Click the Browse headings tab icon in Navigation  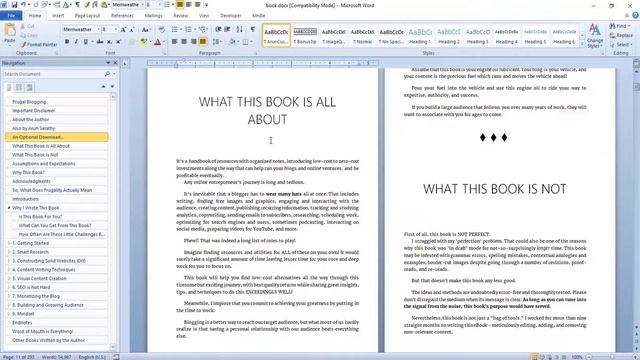pyautogui.click(x=9, y=87)
